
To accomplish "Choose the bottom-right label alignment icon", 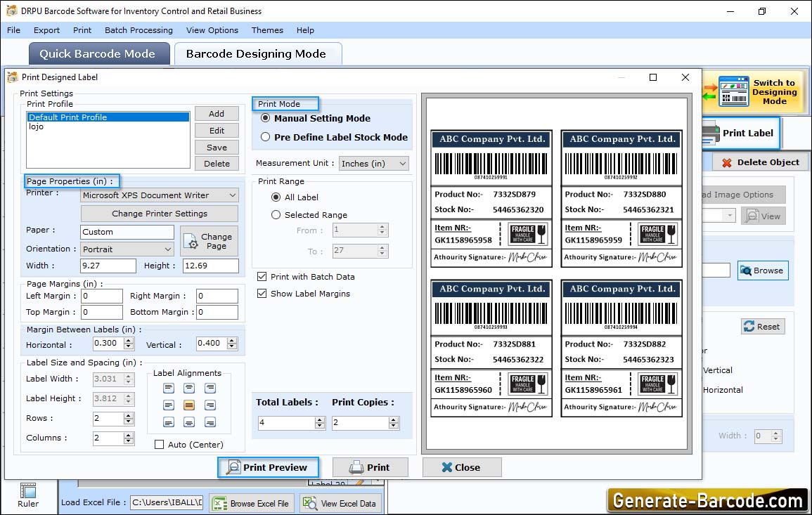I will (210, 422).
